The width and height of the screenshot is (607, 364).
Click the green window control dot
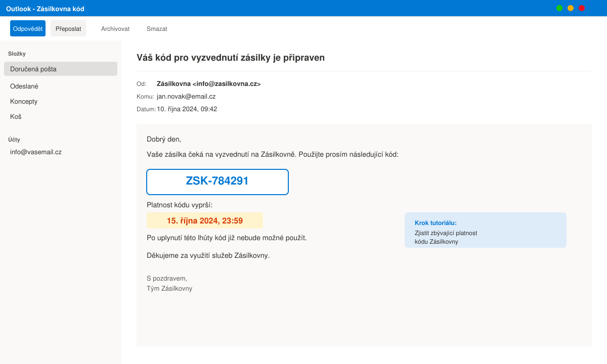(x=559, y=8)
